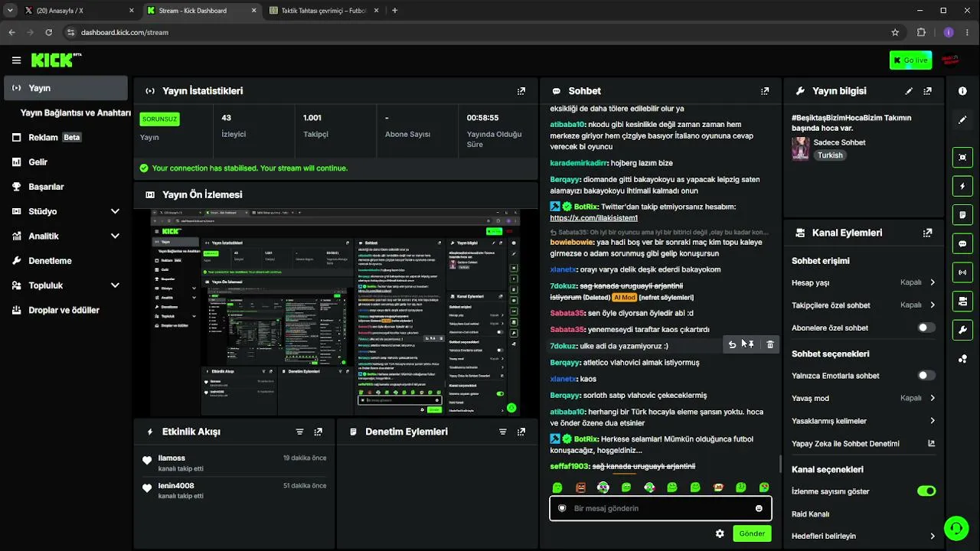The height and width of the screenshot is (551, 980).
Task: Open Yavaş mod setting chevron
Action: coord(933,398)
